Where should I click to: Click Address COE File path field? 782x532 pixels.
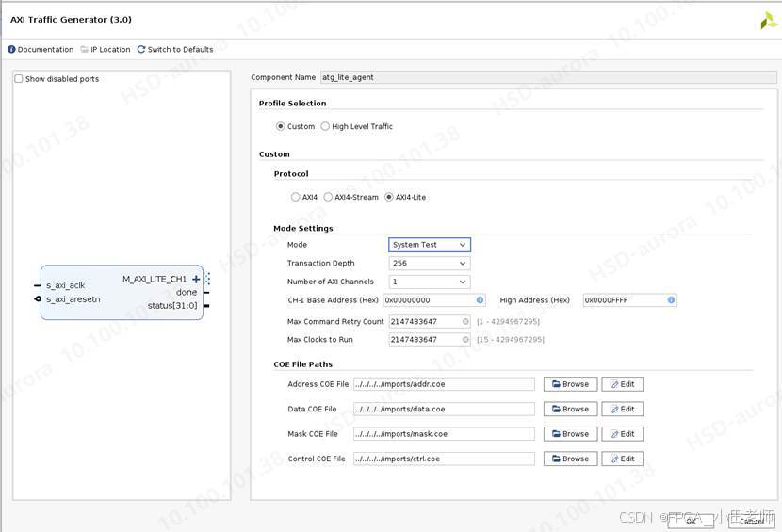(444, 384)
